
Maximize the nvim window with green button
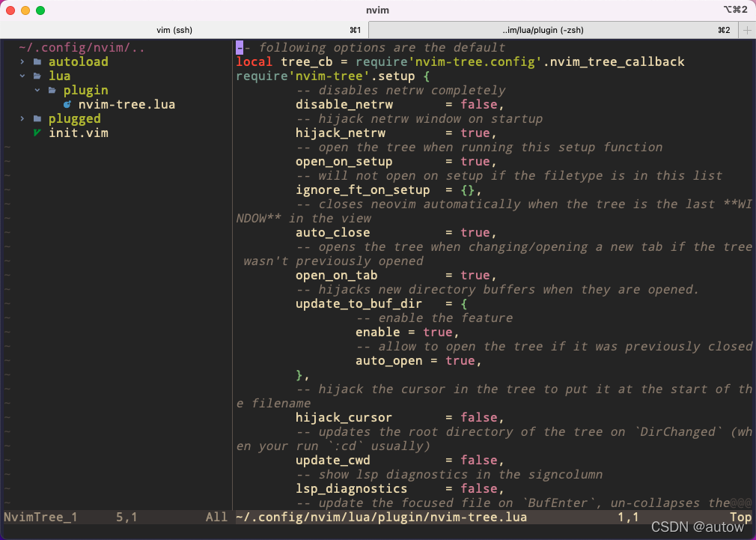point(40,10)
